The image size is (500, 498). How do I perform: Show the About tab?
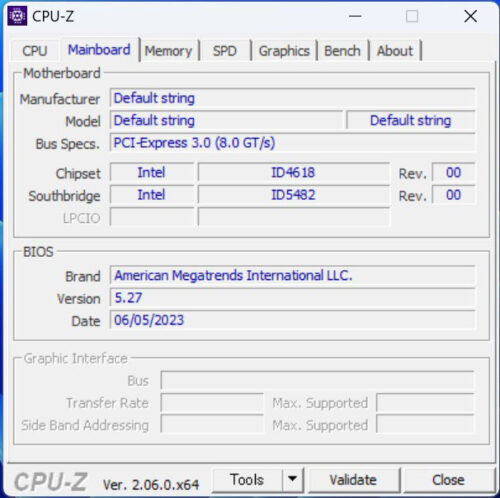coord(395,51)
